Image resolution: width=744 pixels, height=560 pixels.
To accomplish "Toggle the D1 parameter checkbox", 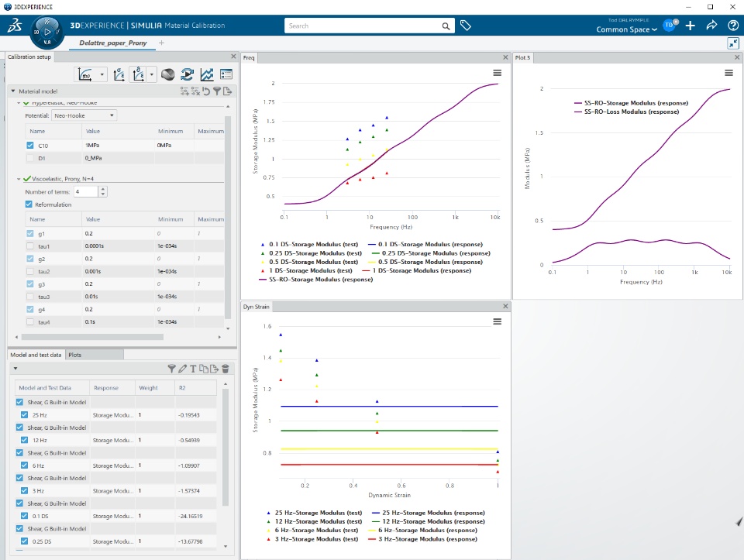I will point(30,158).
